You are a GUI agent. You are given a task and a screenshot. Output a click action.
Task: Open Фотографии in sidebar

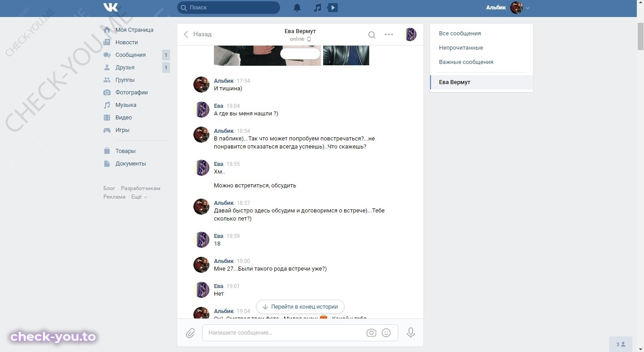pos(132,93)
